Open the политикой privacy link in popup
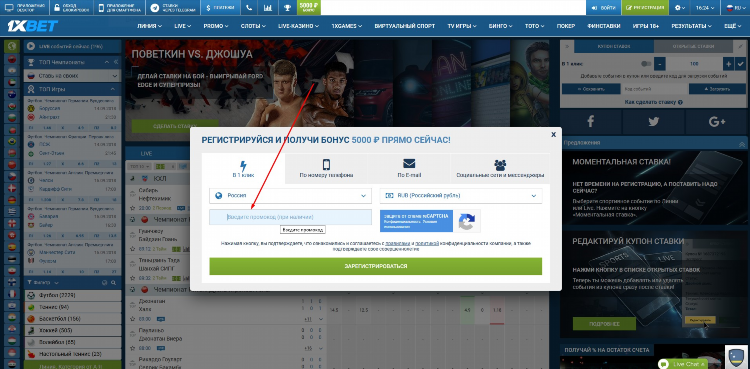 click(x=427, y=244)
